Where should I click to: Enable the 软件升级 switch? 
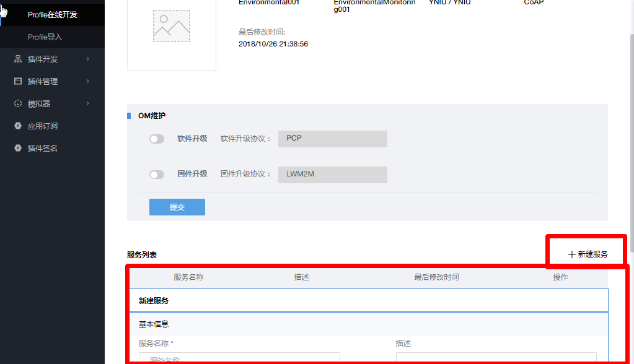[157, 139]
